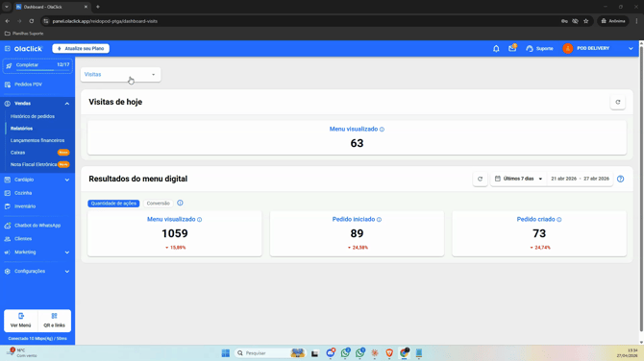
Task: Open Planilhas Suporte bookmark folder
Action: click(x=24, y=34)
